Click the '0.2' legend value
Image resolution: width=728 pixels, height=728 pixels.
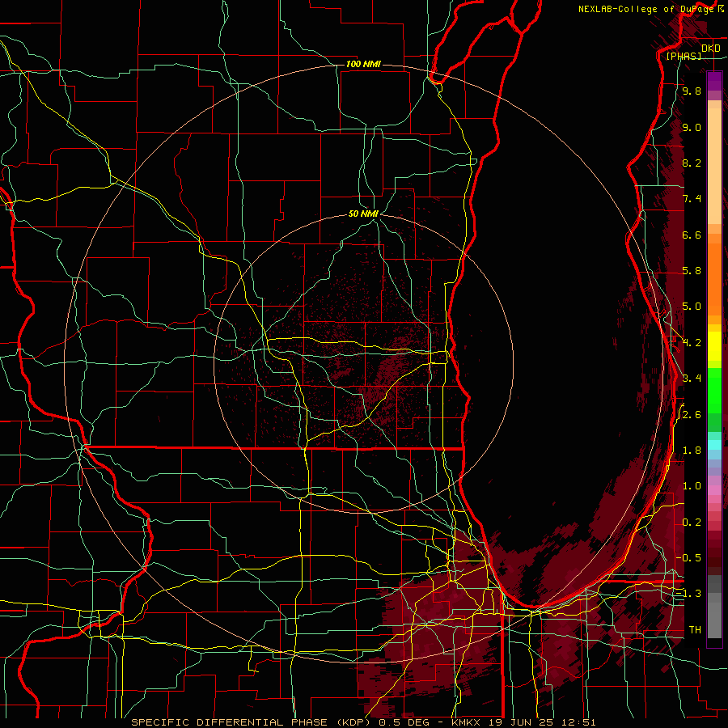(692, 523)
